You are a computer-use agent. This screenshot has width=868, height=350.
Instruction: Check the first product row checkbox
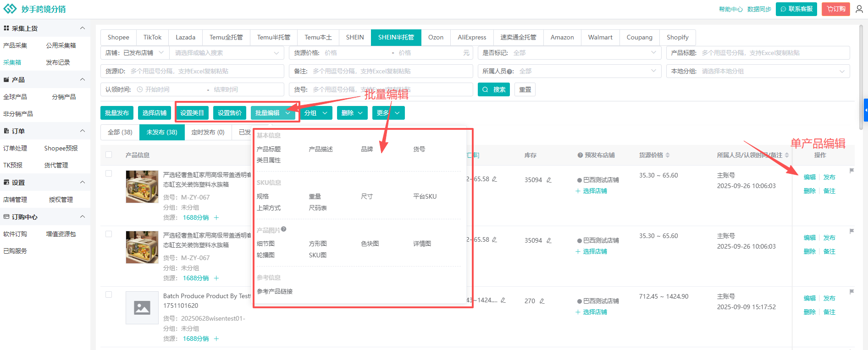tap(109, 173)
